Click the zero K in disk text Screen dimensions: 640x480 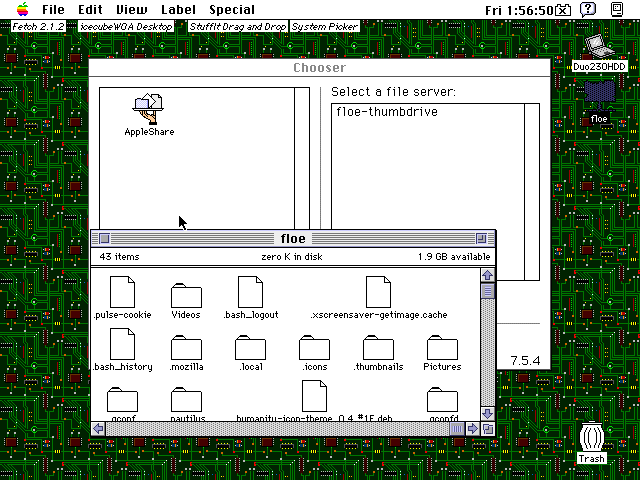pos(292,257)
